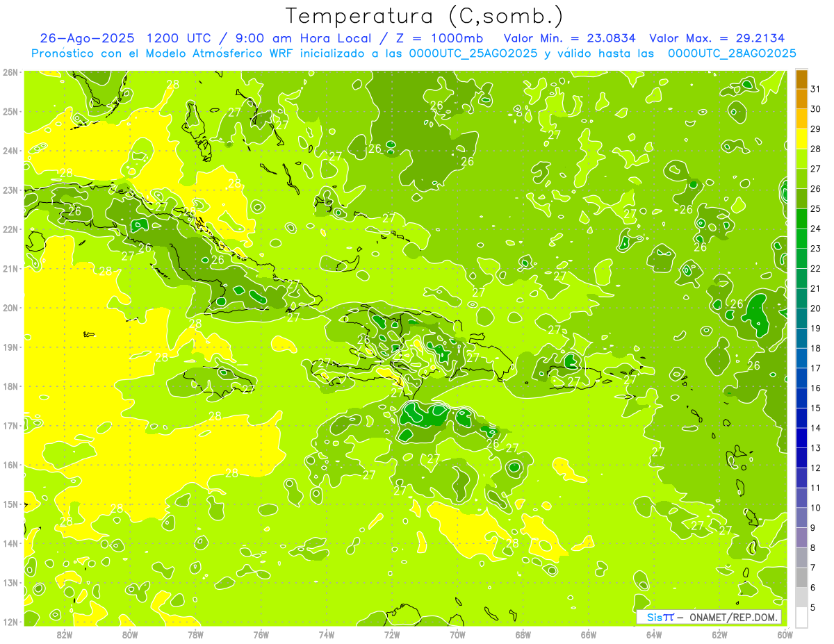This screenshot has width=834, height=644.
Task: Click the color scale's "25" label
Action: point(816,208)
